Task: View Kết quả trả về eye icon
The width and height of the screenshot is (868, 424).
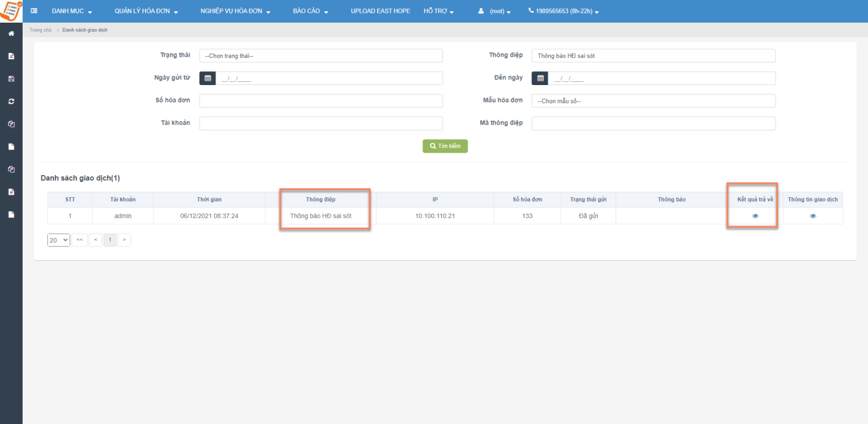Action: coord(755,216)
